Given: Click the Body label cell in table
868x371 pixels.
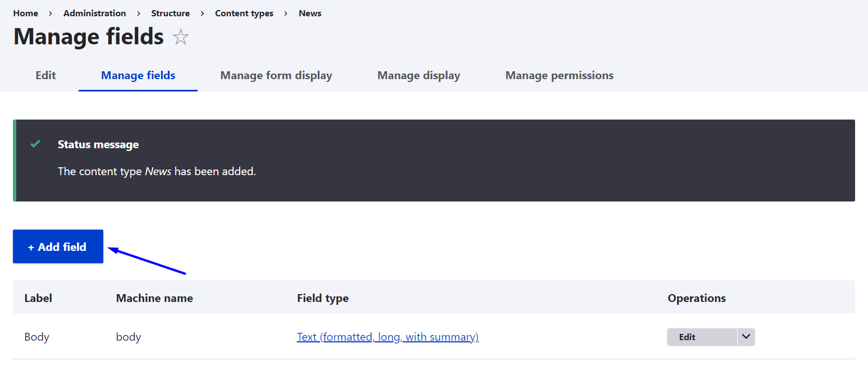Looking at the screenshot, I should pyautogui.click(x=37, y=337).
